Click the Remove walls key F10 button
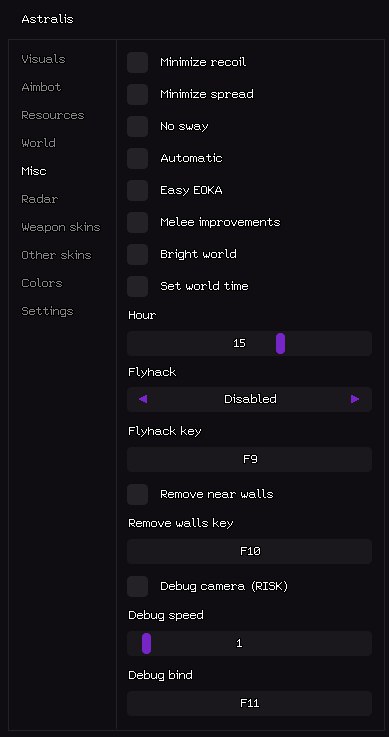Viewport: 389px width, 737px height. (x=249, y=551)
